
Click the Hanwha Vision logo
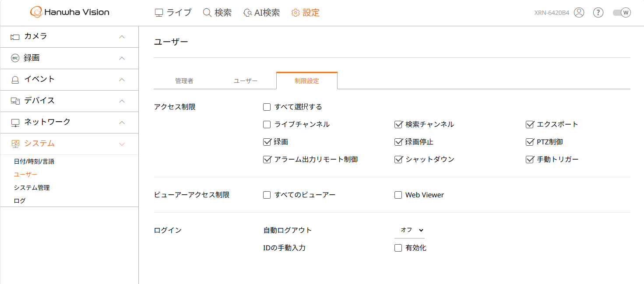(70, 12)
